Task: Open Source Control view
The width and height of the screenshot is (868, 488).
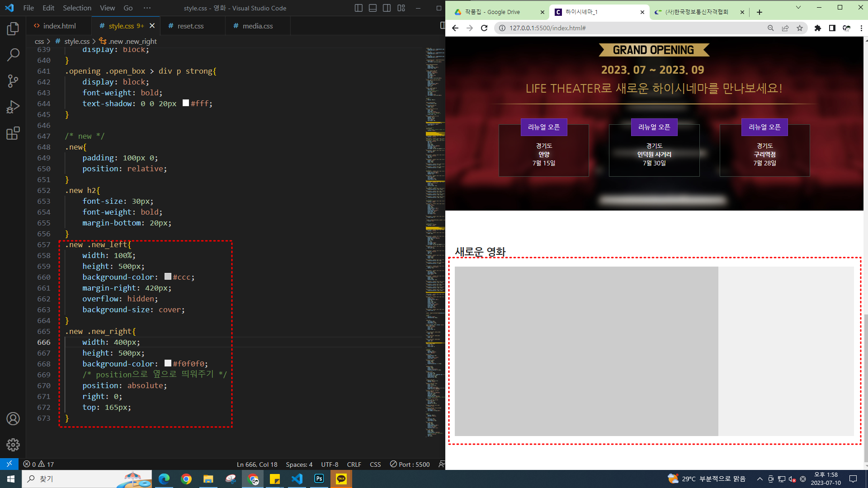Action: point(13,81)
